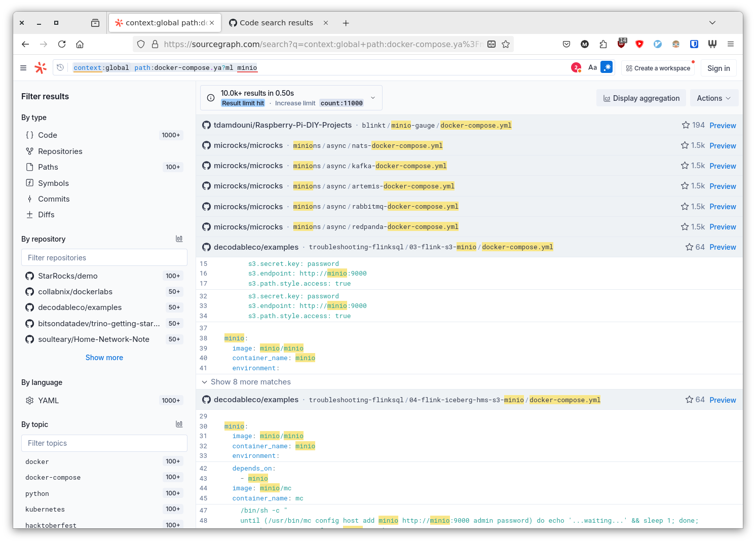Go to browser home page
Screen dimensions: 756x543
(80, 44)
